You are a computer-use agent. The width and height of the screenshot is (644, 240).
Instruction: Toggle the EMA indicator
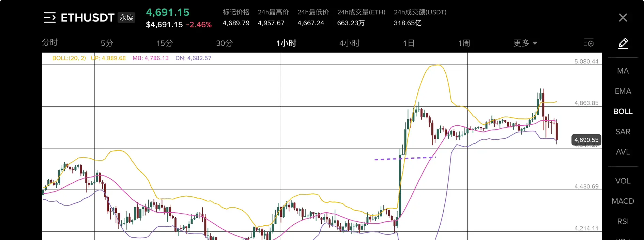coord(623,91)
